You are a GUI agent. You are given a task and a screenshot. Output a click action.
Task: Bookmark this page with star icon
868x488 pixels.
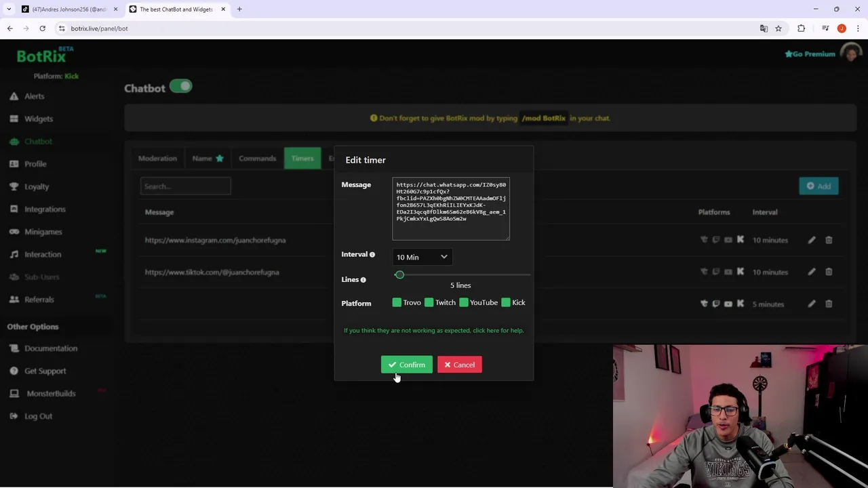(x=778, y=28)
